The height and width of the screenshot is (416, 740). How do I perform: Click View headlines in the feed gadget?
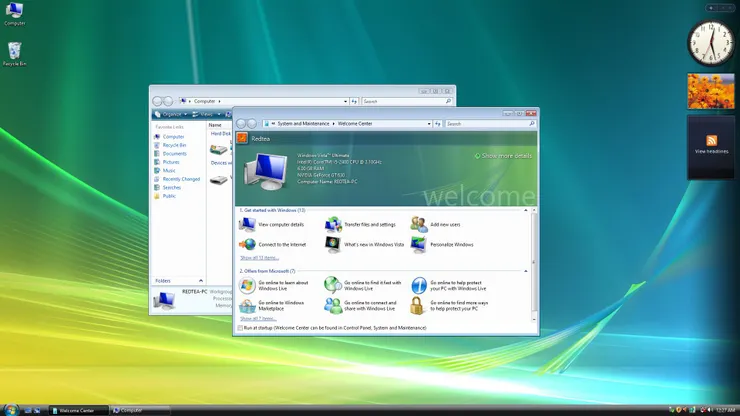coord(711,151)
